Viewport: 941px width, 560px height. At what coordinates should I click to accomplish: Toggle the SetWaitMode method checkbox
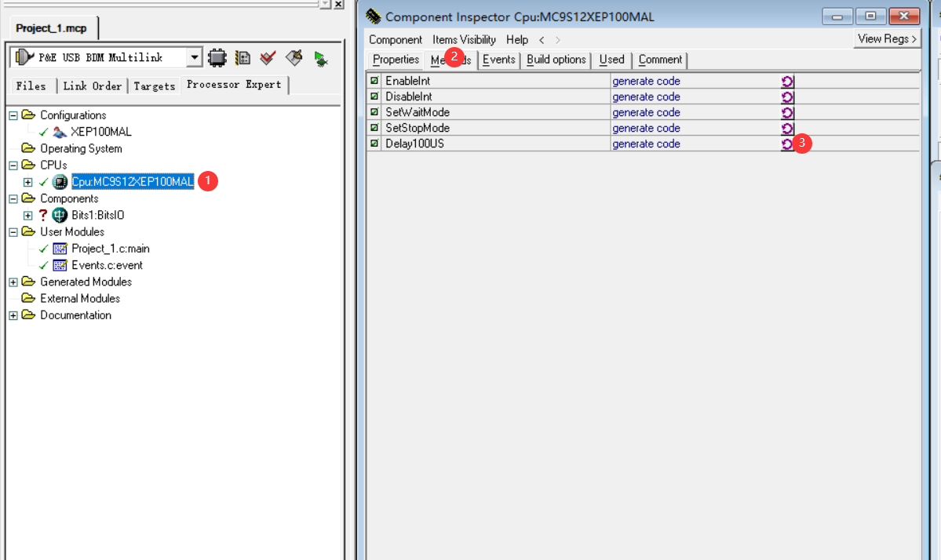374,111
